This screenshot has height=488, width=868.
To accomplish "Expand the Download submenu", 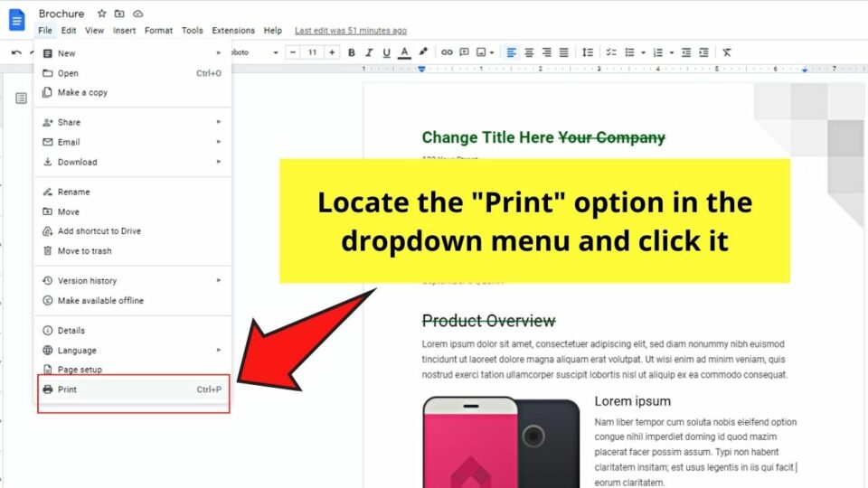I will pos(219,162).
